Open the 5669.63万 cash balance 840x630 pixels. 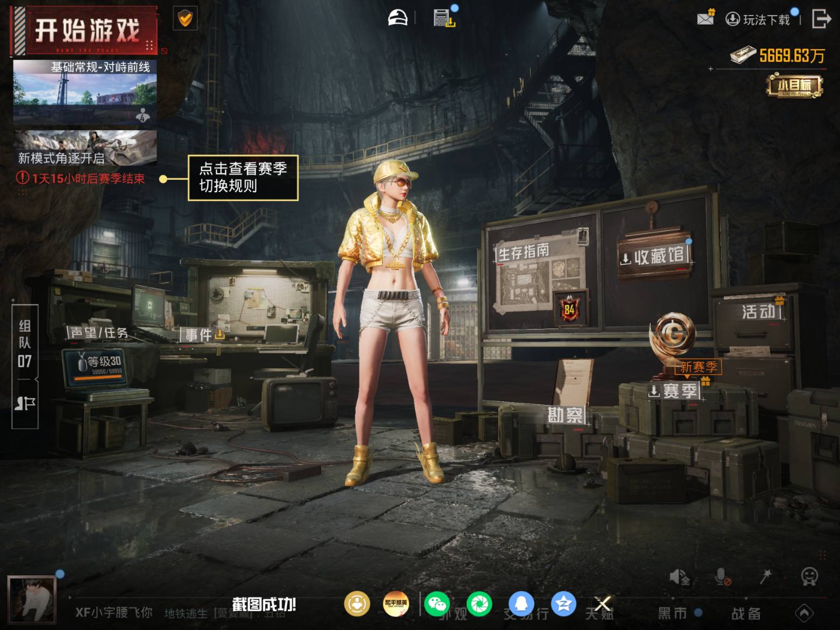(778, 55)
